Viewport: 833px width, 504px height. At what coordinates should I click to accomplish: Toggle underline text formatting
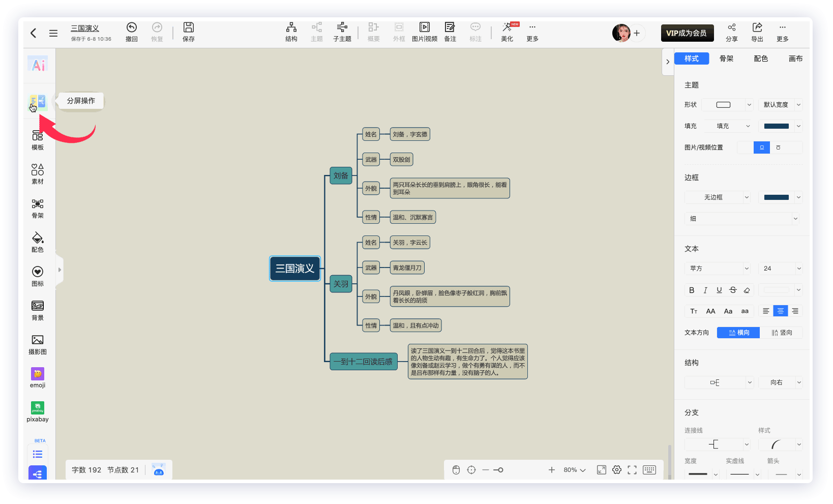point(719,290)
